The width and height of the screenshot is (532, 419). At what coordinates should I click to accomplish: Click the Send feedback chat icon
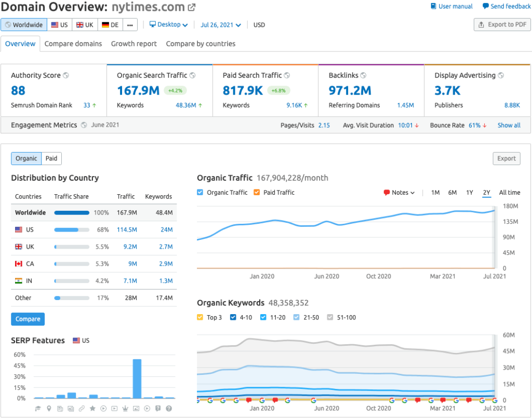[x=485, y=6]
